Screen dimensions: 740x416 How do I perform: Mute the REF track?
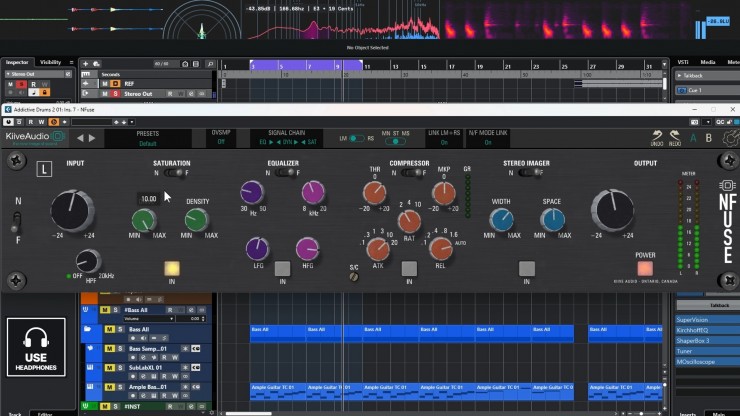click(x=105, y=84)
